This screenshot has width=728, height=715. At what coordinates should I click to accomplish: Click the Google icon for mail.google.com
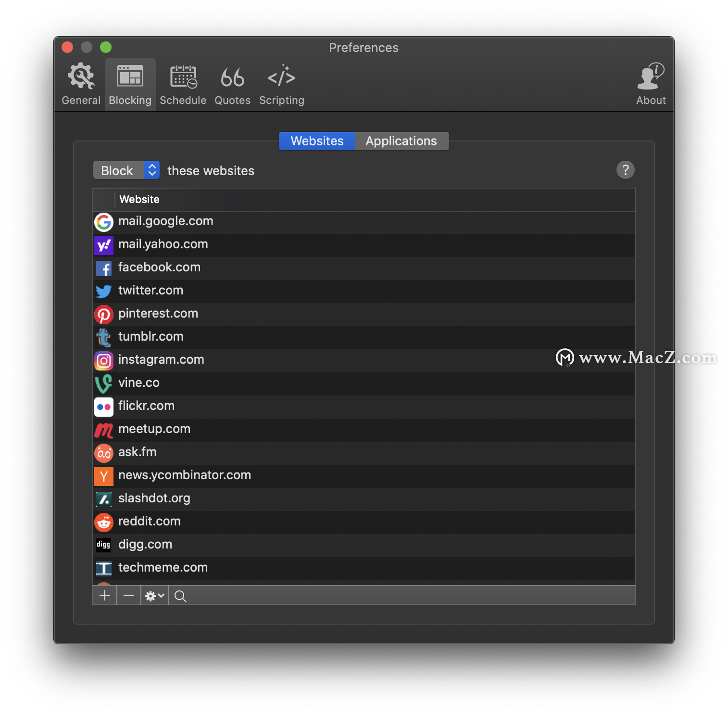tap(104, 222)
